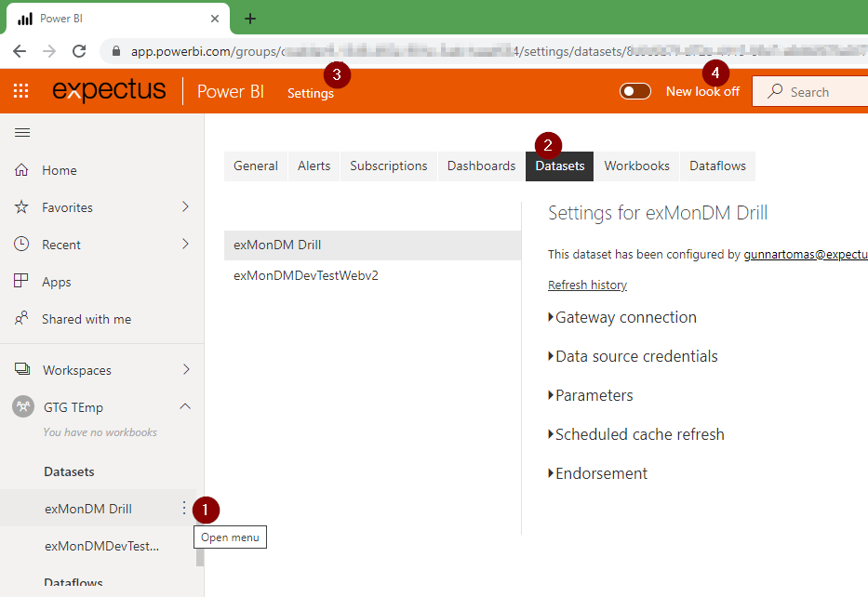Image resolution: width=868 pixels, height=597 pixels.
Task: Expand the Endorsement section
Action: pyautogui.click(x=597, y=473)
